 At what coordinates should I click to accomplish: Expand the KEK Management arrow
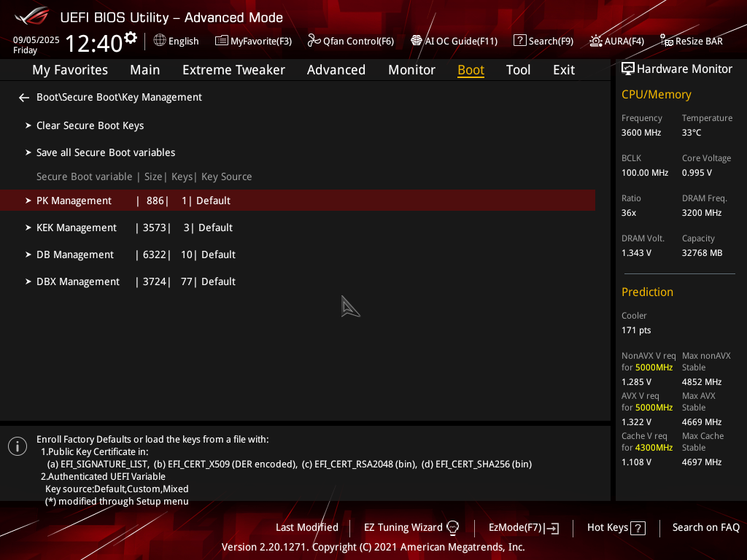pos(28,228)
